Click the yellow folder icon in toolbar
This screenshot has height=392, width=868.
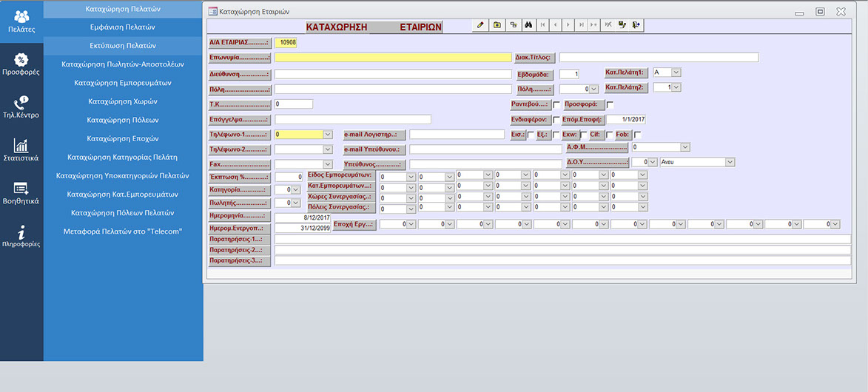[x=497, y=25]
